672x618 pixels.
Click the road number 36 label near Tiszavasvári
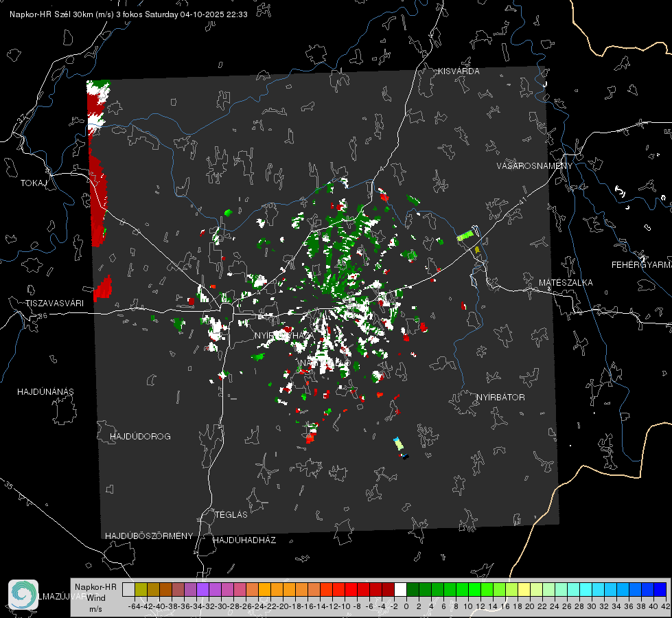pos(43,316)
